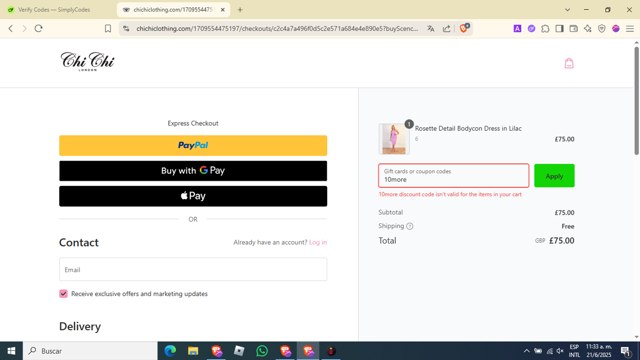Click the share page icon
Screen dimensions: 640x360
coord(447,29)
